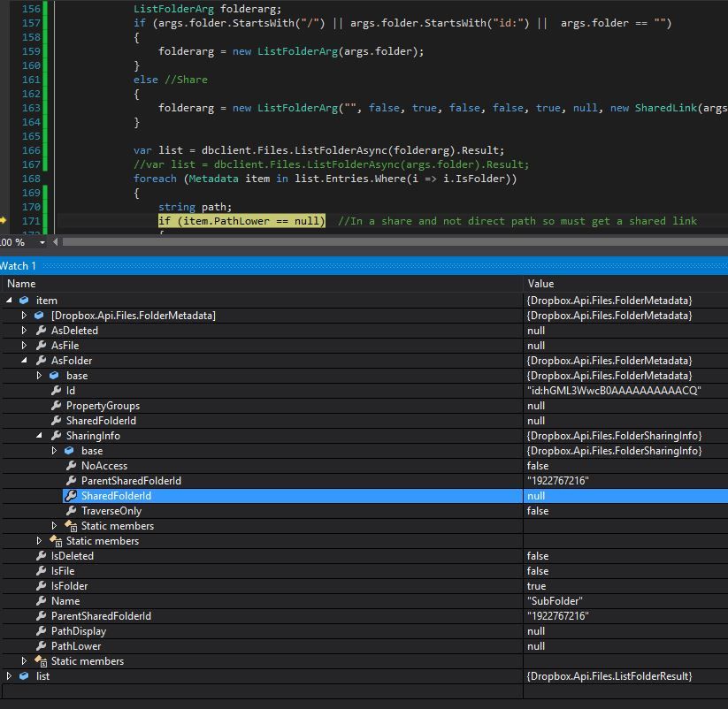This screenshot has width=728, height=709.
Task: Click the yellow current-statement arrow in the margin
Action: pos(4,221)
